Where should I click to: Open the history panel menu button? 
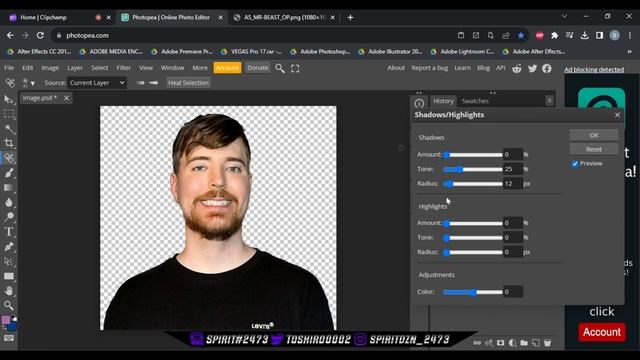[x=549, y=100]
